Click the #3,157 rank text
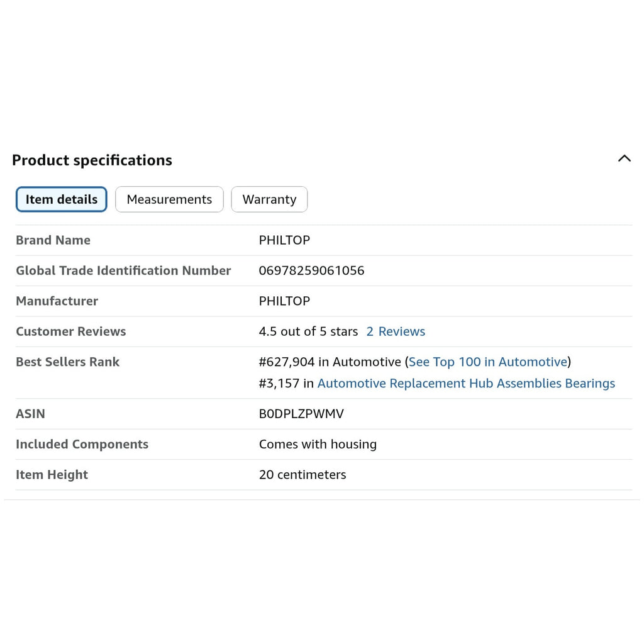Image resolution: width=644 pixels, height=644 pixels. [279, 383]
